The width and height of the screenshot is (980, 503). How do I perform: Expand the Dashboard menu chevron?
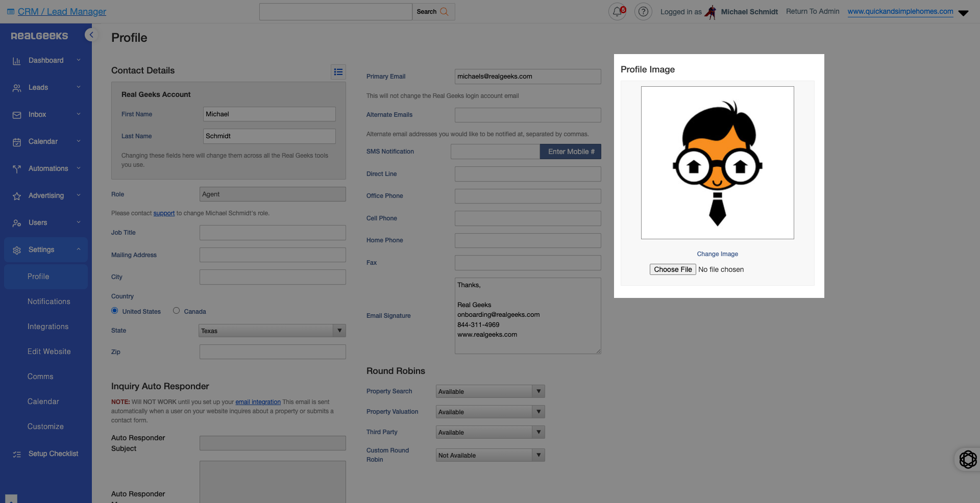(79, 60)
